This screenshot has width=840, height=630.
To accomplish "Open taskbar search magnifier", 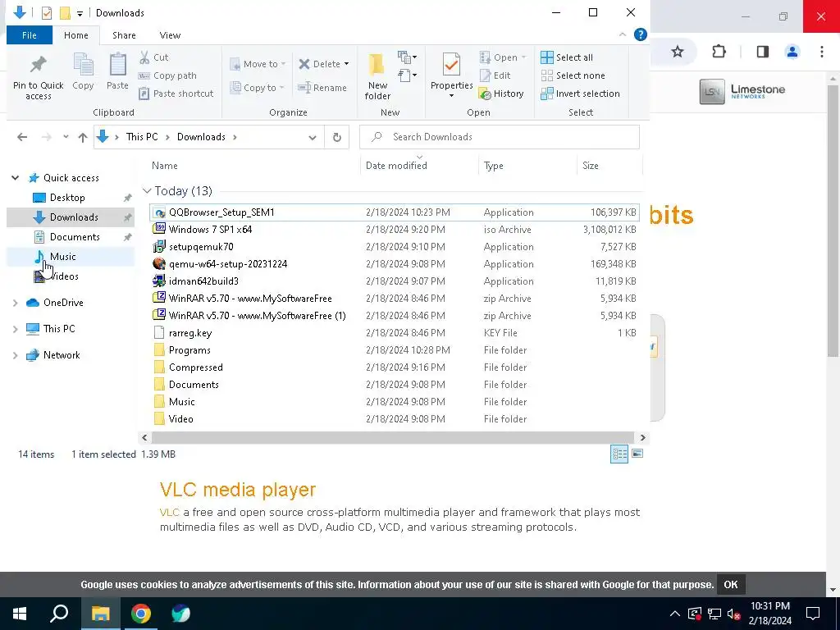I will pos(59,614).
